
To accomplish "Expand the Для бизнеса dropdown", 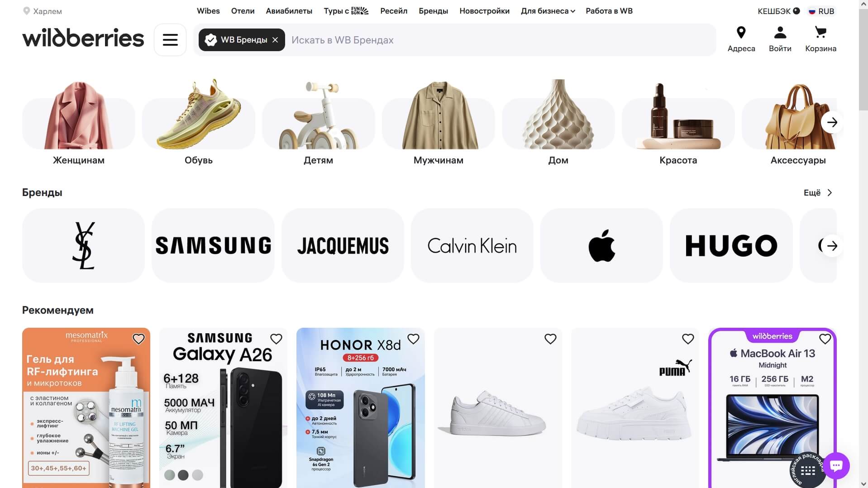I will tap(548, 11).
